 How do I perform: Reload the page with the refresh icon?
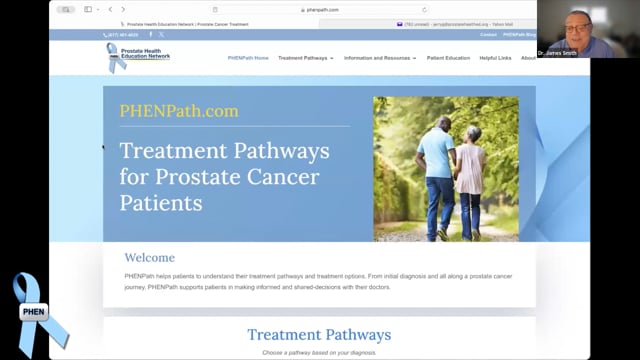pos(424,10)
